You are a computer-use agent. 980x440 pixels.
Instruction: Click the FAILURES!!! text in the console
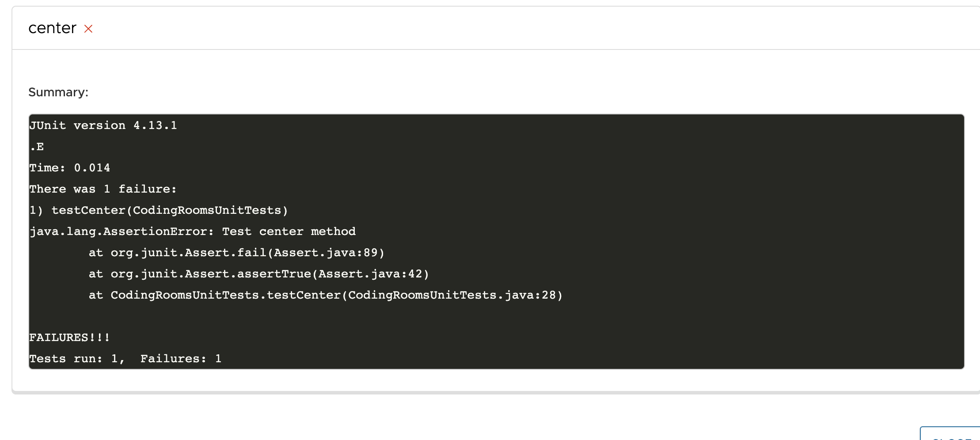point(69,337)
